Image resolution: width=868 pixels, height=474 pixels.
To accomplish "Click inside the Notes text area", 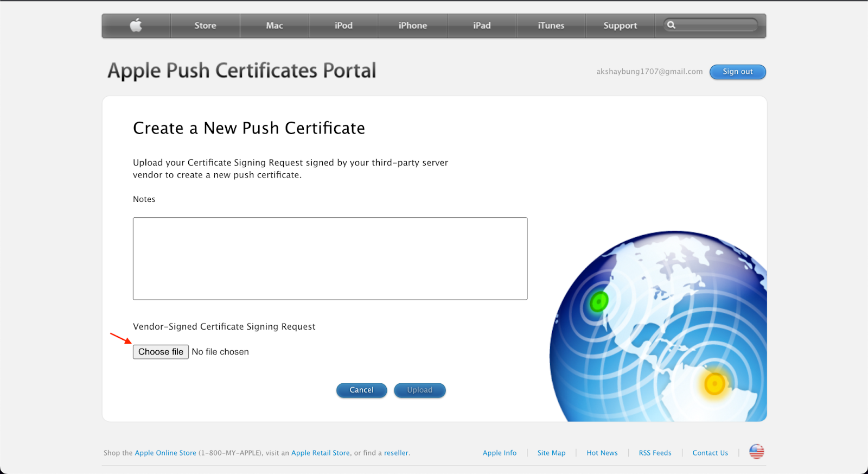I will [x=330, y=258].
